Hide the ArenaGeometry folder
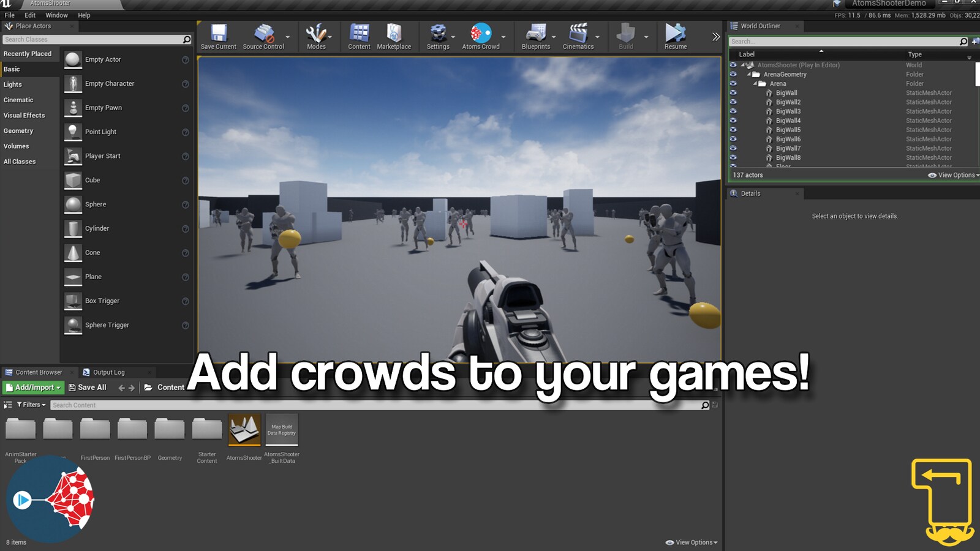The width and height of the screenshot is (980, 551). (x=733, y=74)
